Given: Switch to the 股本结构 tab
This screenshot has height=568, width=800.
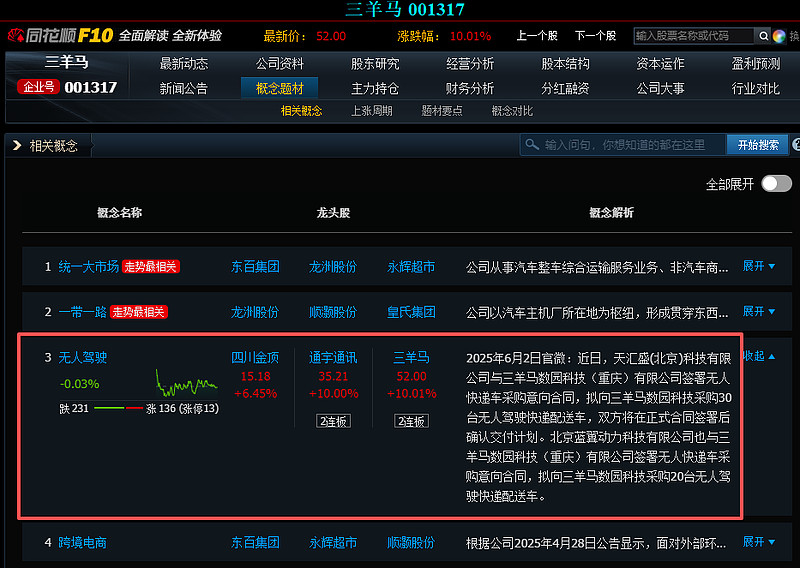Looking at the screenshot, I should (565, 64).
